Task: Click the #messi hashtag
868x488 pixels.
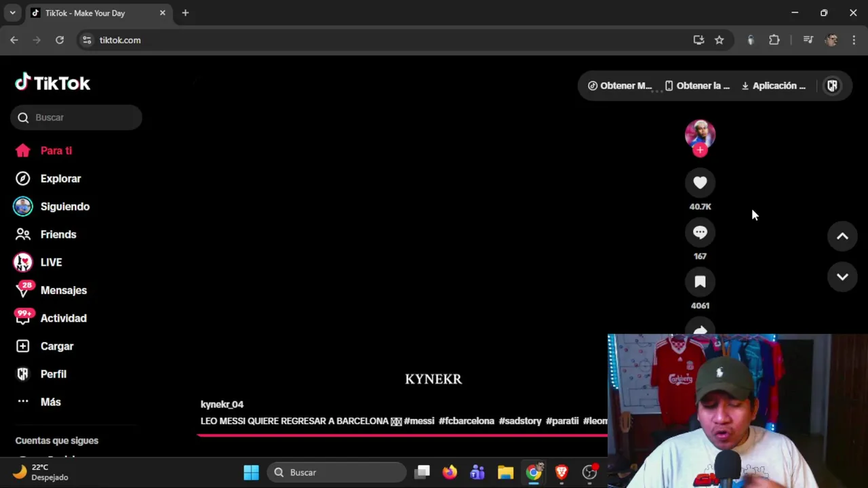Action: click(x=419, y=421)
